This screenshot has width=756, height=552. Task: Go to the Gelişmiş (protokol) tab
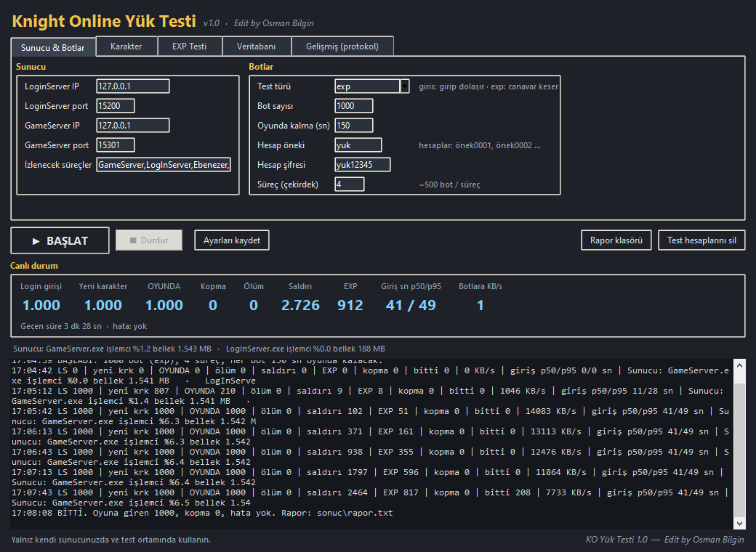[x=342, y=46]
